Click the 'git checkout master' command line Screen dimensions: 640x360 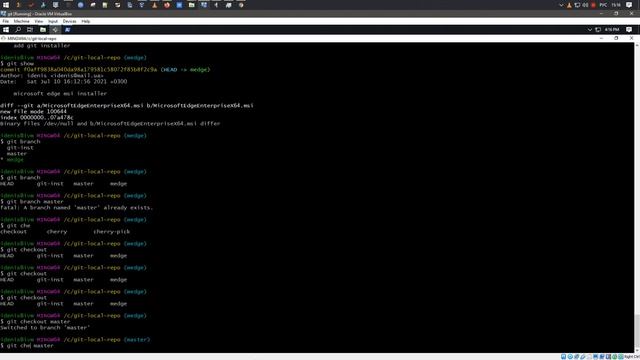point(35,322)
